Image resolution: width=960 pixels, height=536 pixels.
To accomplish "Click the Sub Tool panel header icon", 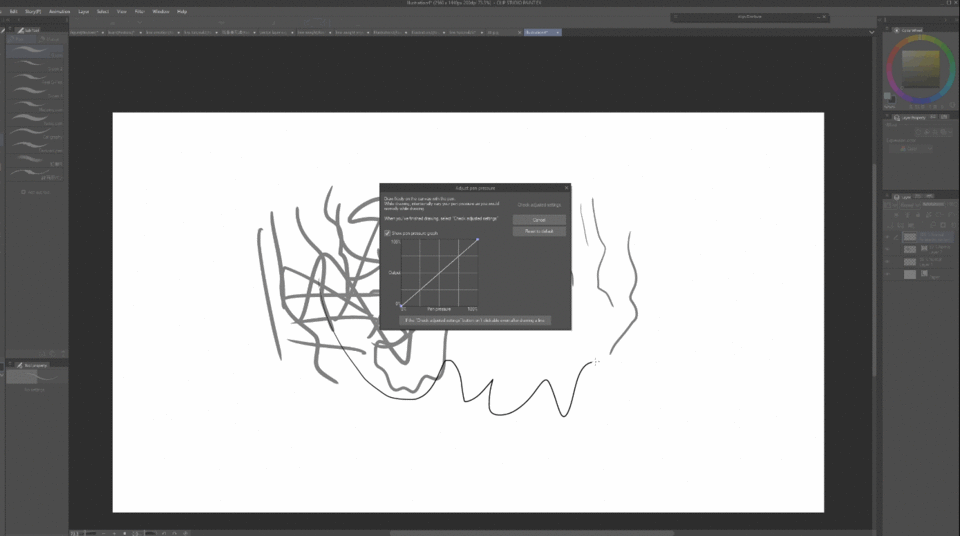I will tap(21, 30).
